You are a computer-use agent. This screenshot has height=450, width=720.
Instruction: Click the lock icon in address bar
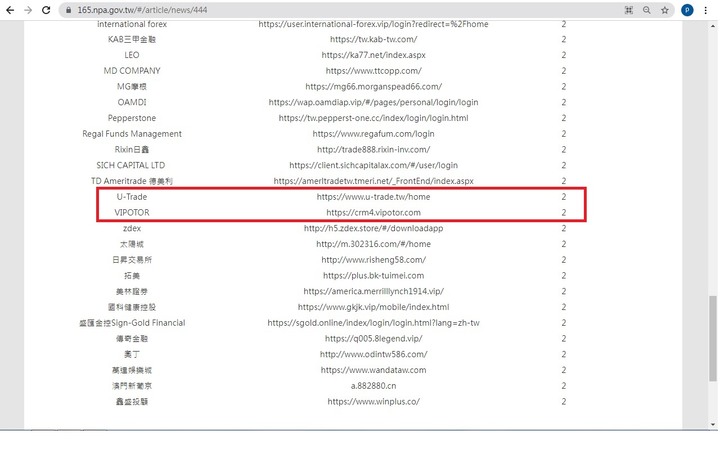(68, 10)
